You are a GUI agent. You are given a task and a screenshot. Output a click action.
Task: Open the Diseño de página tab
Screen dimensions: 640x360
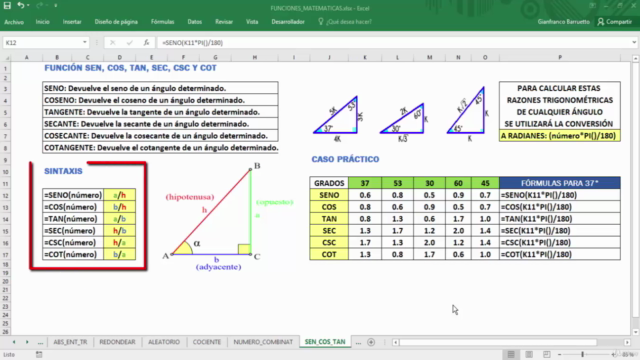pos(116,22)
